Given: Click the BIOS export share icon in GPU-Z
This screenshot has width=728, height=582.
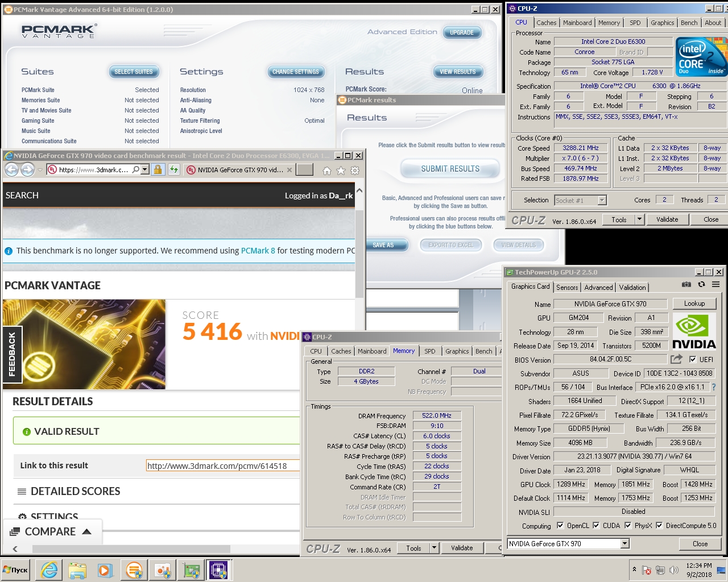Looking at the screenshot, I should 676,359.
